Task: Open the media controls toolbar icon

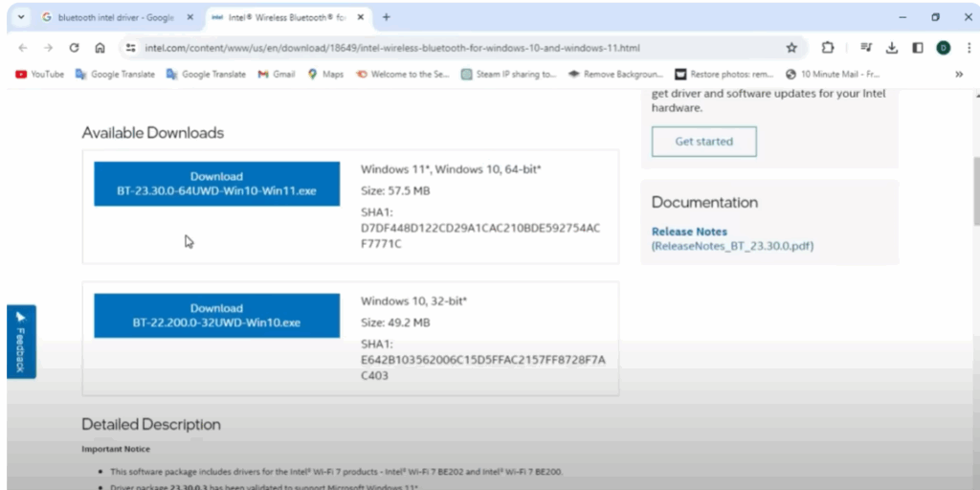Action: pyautogui.click(x=866, y=48)
